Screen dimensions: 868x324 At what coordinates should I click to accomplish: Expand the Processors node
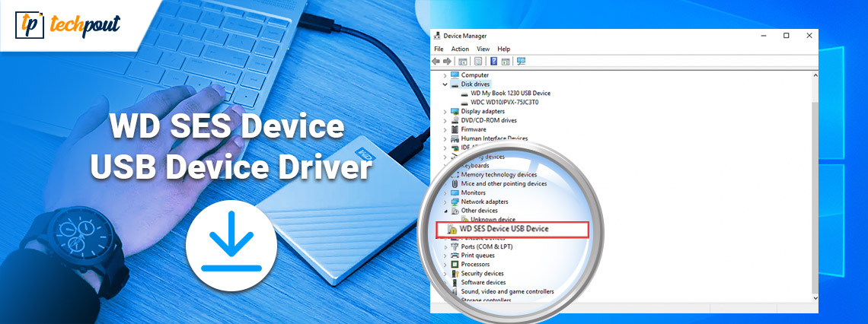[x=445, y=264]
